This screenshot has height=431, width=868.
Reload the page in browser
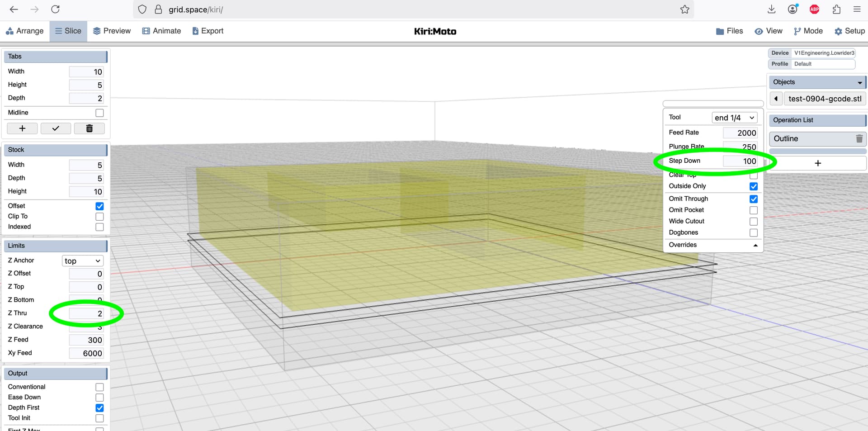[x=55, y=9]
